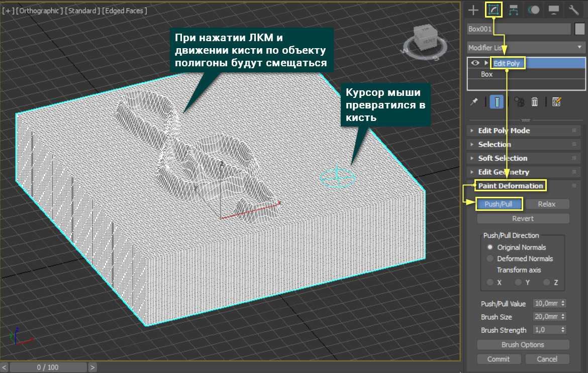Open the Hierarchy panel
This screenshot has width=588, height=373.
pos(514,10)
